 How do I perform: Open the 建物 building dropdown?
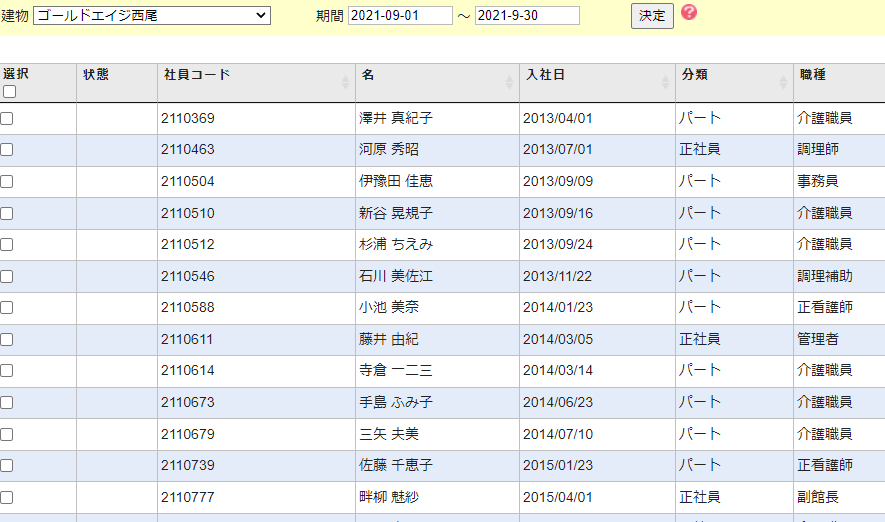point(152,16)
